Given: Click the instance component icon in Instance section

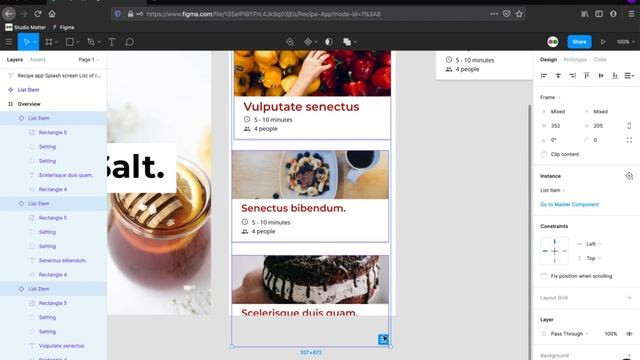Looking at the screenshot, I should (x=629, y=176).
